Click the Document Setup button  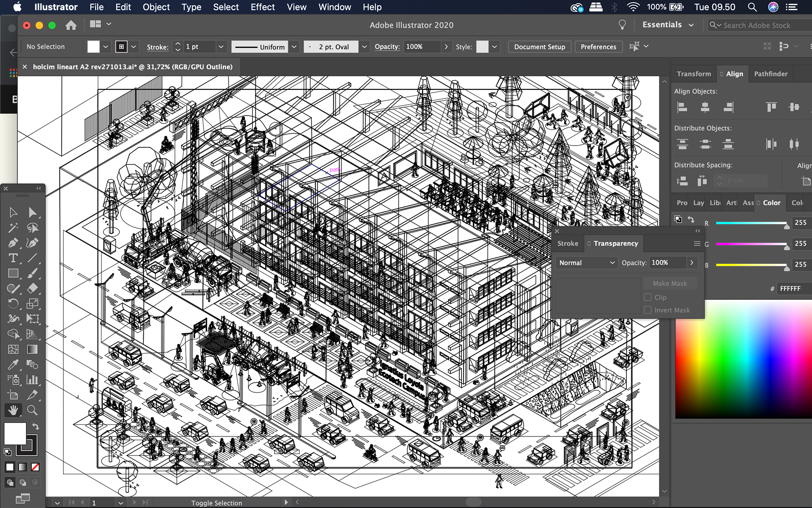coord(539,47)
